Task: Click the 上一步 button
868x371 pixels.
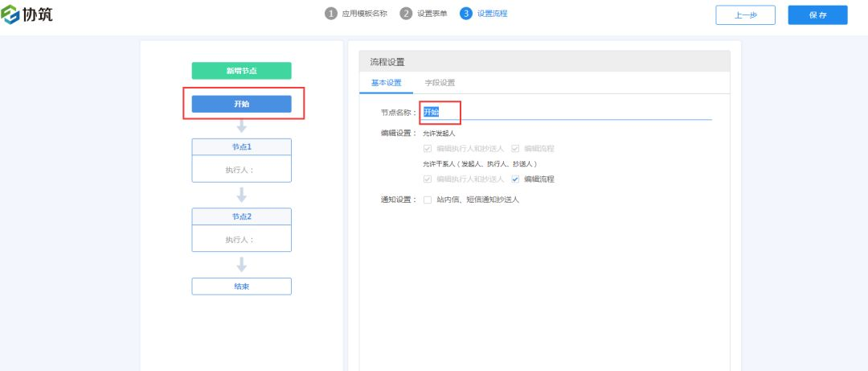Action: pyautogui.click(x=745, y=15)
